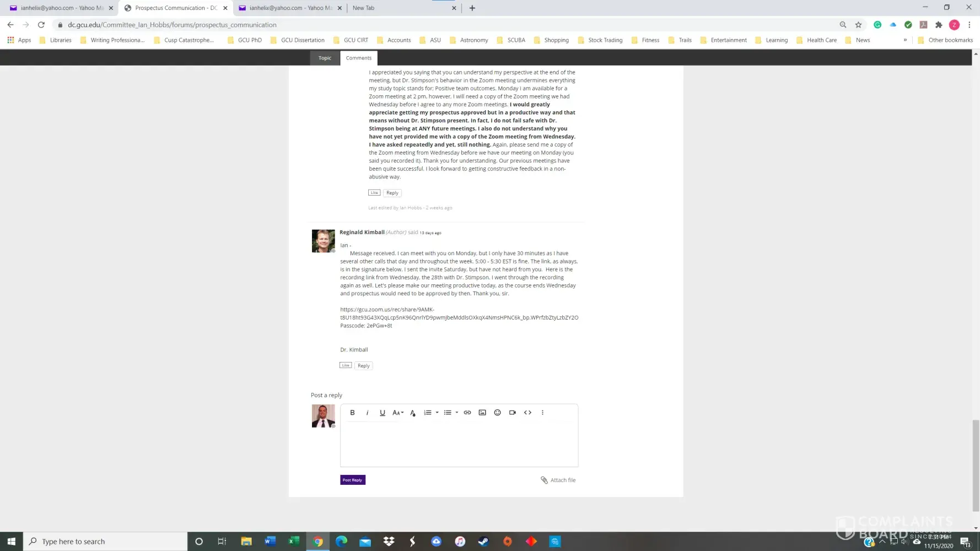The height and width of the screenshot is (551, 980).
Task: Open the GCU Dissertation bookmark folder
Action: pyautogui.click(x=298, y=40)
